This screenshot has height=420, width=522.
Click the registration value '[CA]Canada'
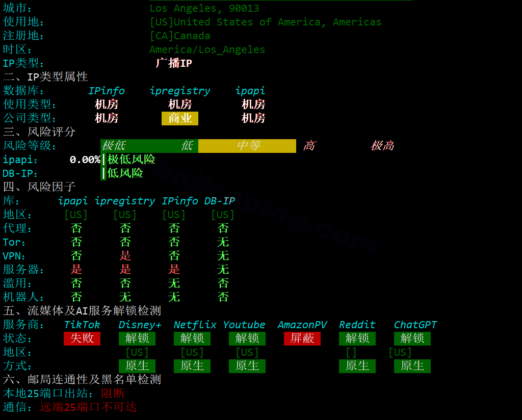click(180, 36)
